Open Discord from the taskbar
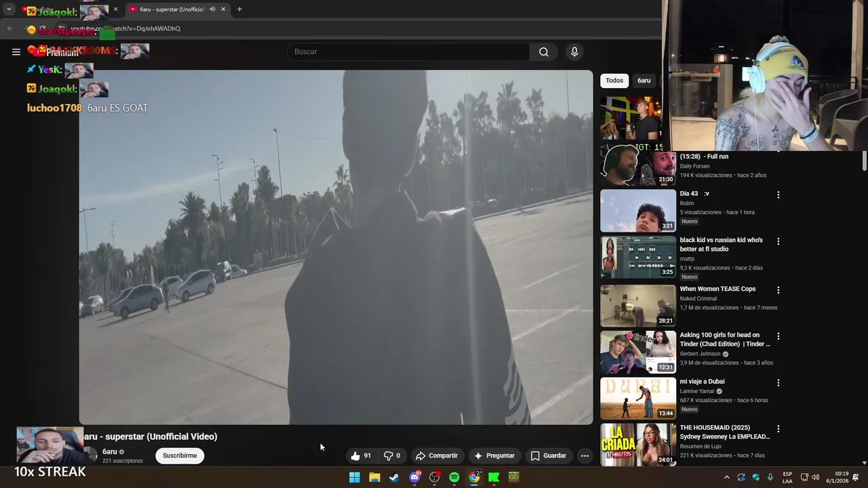 (414, 477)
